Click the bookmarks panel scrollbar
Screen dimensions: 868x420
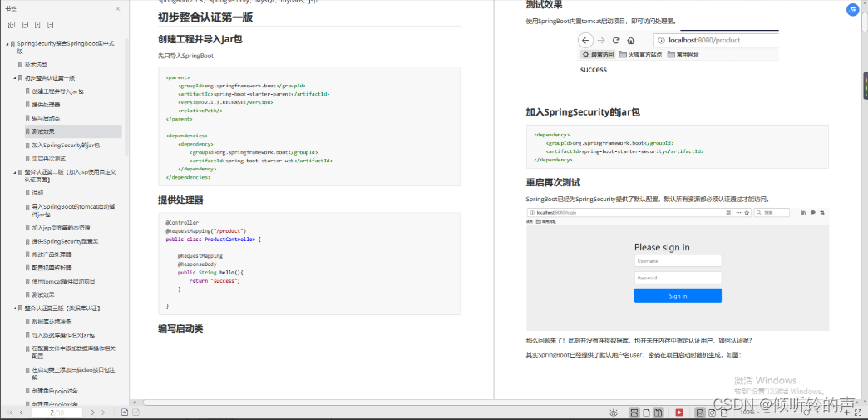tap(126, 97)
